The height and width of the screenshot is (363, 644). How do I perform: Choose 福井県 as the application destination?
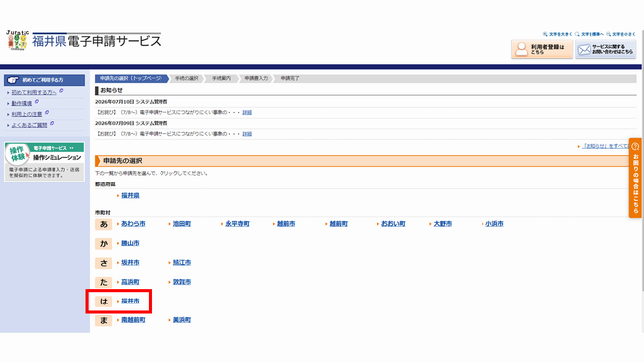coord(130,195)
